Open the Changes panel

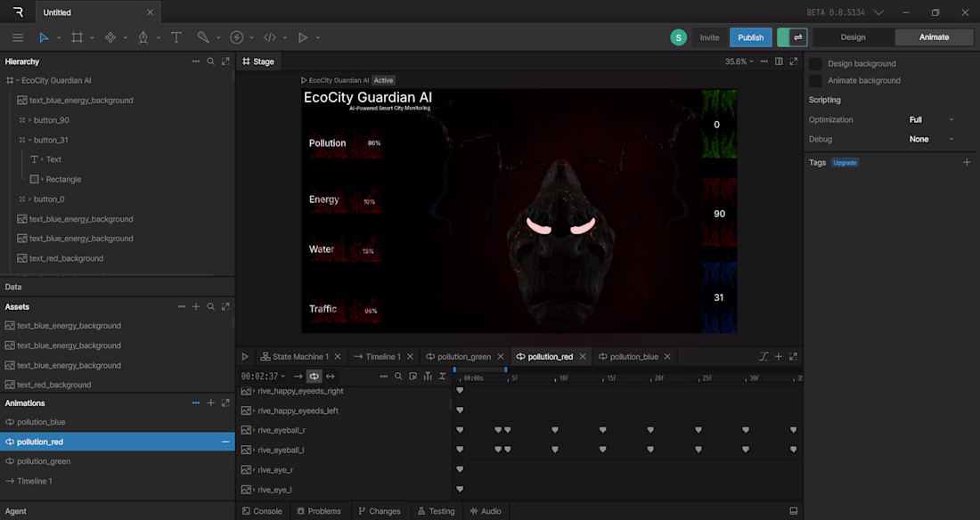[x=380, y=510]
